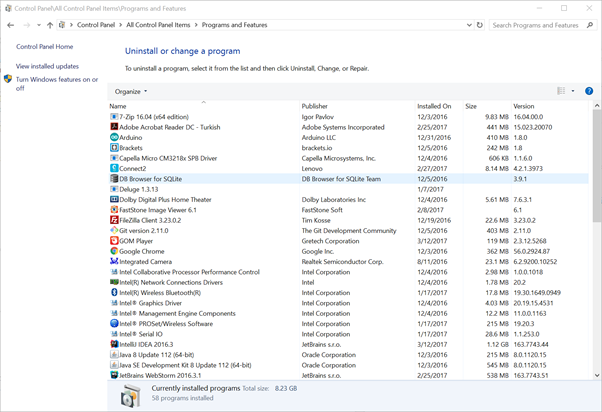Click the version 56.0.2924.87 cell
602x412 pixels.
[532, 252]
